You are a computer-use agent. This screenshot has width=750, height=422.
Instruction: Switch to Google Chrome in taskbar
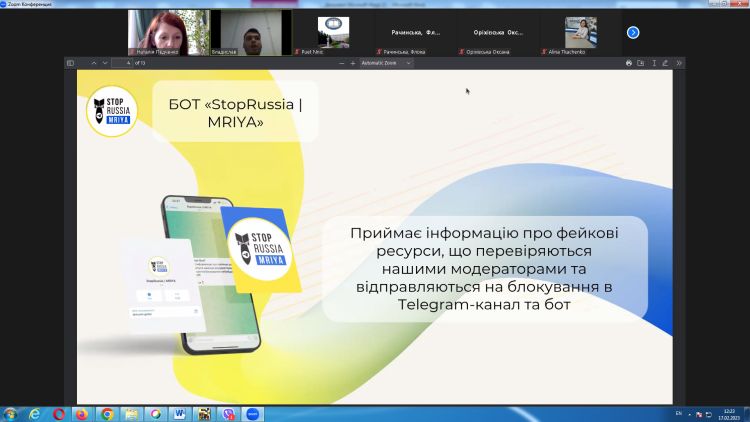[x=107, y=413]
